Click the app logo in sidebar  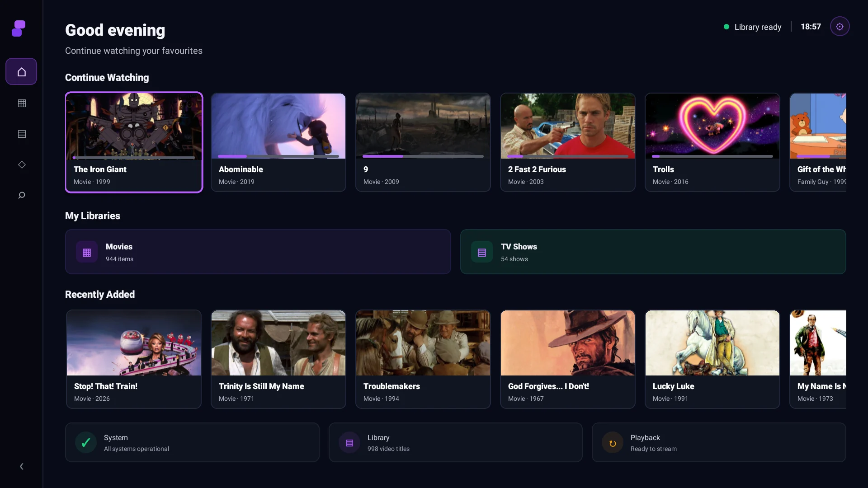point(19,28)
